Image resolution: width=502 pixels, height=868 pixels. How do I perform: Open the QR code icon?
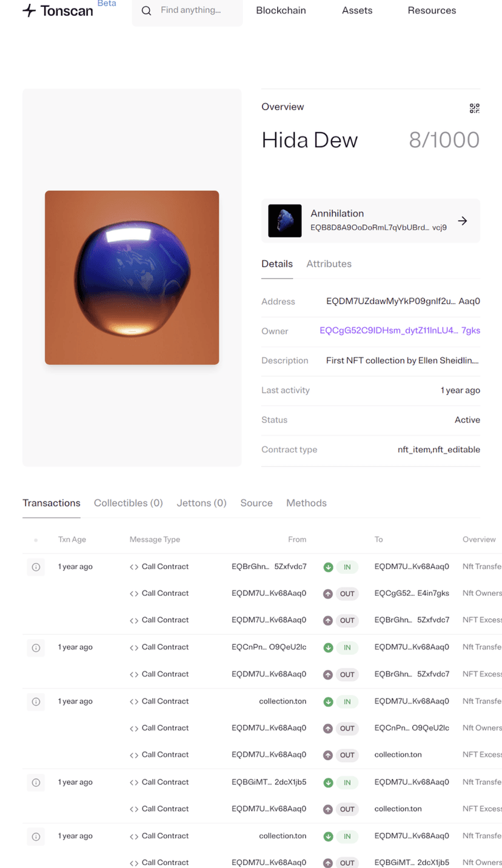pos(474,109)
